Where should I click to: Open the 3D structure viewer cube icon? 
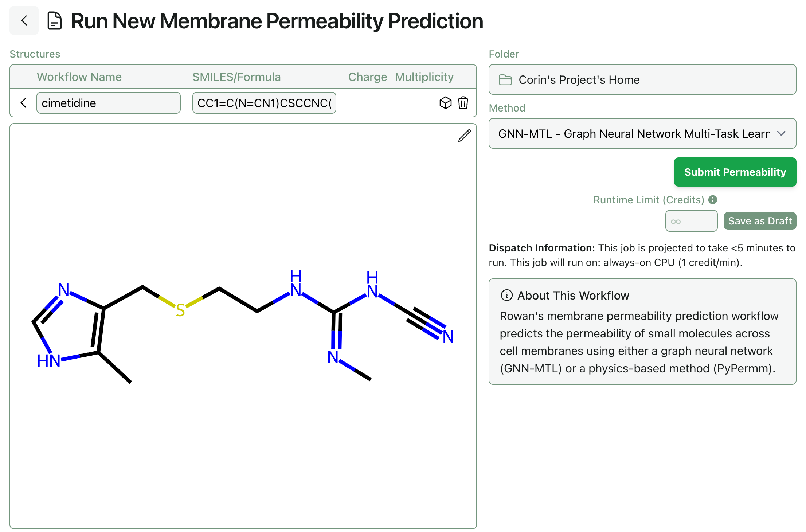445,103
